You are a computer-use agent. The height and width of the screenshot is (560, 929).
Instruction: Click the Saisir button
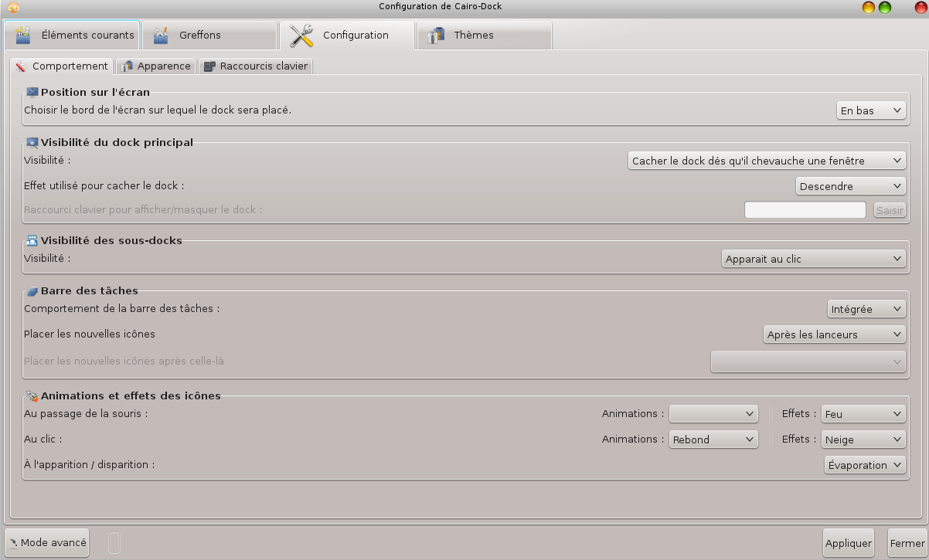coord(890,210)
